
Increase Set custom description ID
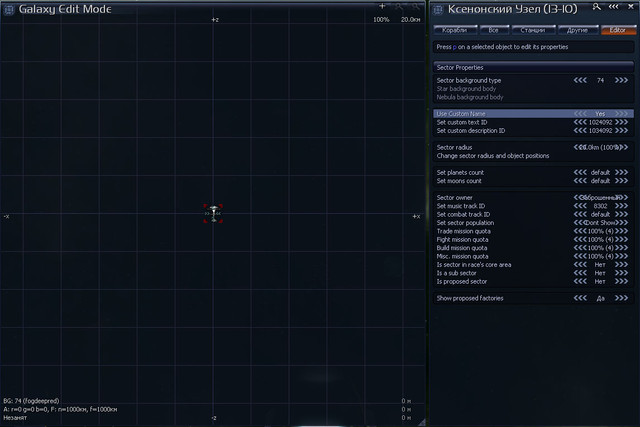coord(621,131)
